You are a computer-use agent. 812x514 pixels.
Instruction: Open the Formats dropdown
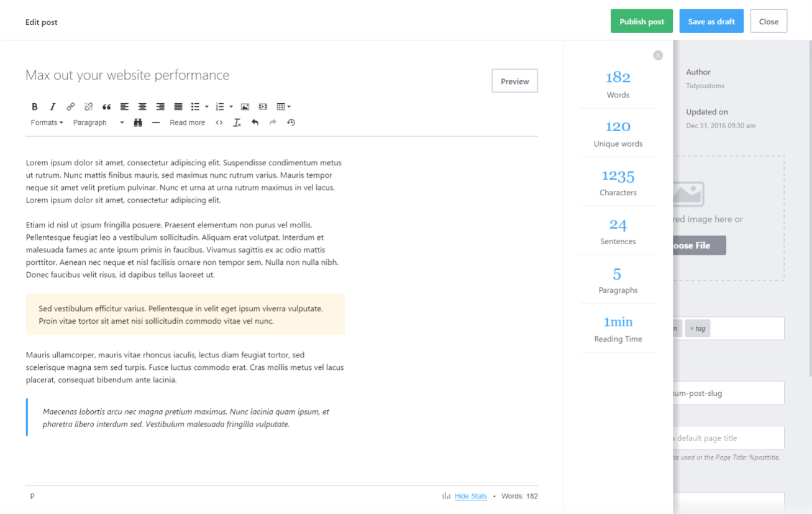click(47, 122)
